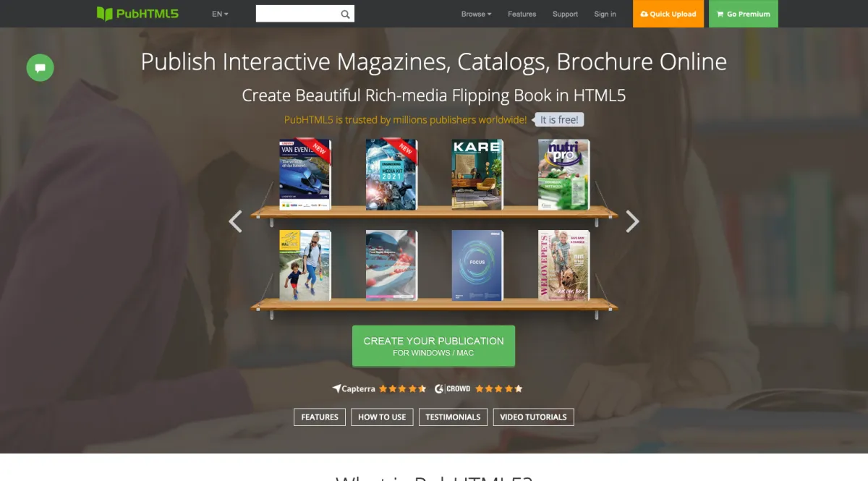The image size is (868, 481).
Task: Open the Support page
Action: pyautogui.click(x=565, y=14)
